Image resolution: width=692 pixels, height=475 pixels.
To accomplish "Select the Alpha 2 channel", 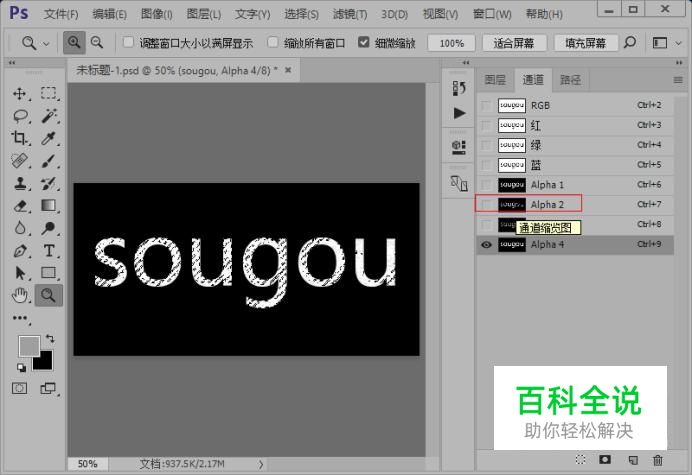I will click(575, 204).
